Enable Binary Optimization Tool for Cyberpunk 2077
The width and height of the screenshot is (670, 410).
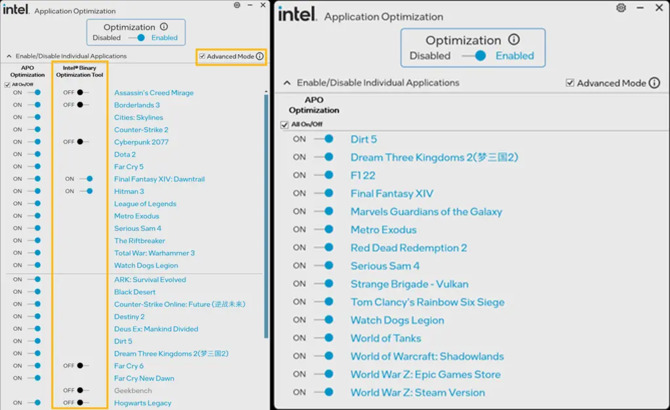point(82,142)
